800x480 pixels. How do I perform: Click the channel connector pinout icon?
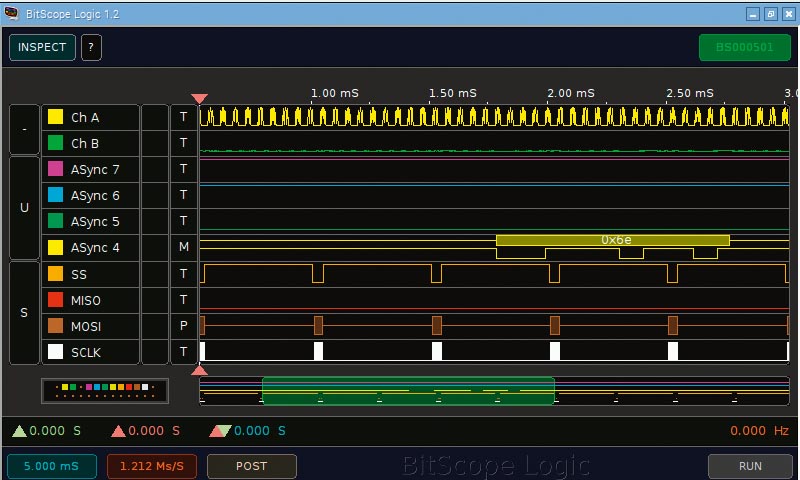pyautogui.click(x=105, y=390)
